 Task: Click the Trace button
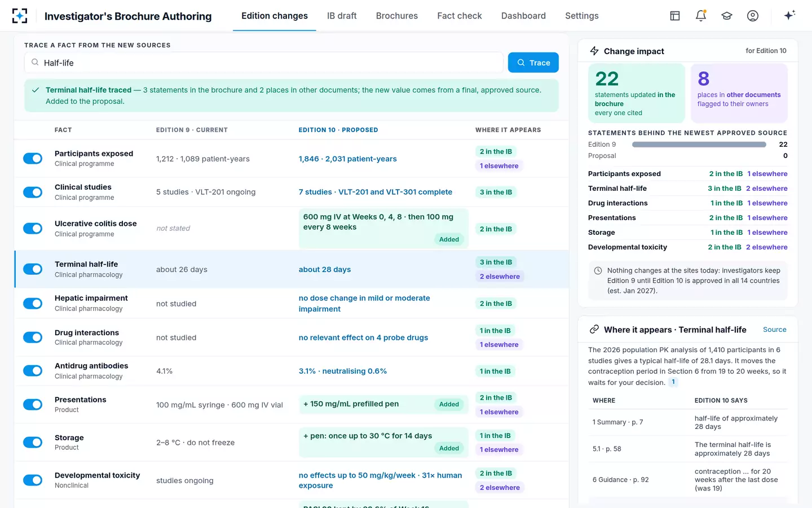(533, 63)
